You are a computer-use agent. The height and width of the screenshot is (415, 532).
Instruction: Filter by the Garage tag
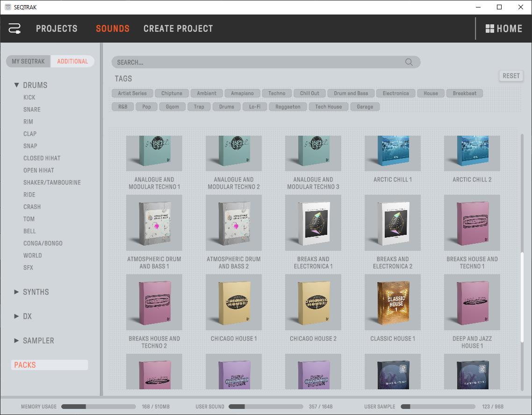pyautogui.click(x=365, y=107)
